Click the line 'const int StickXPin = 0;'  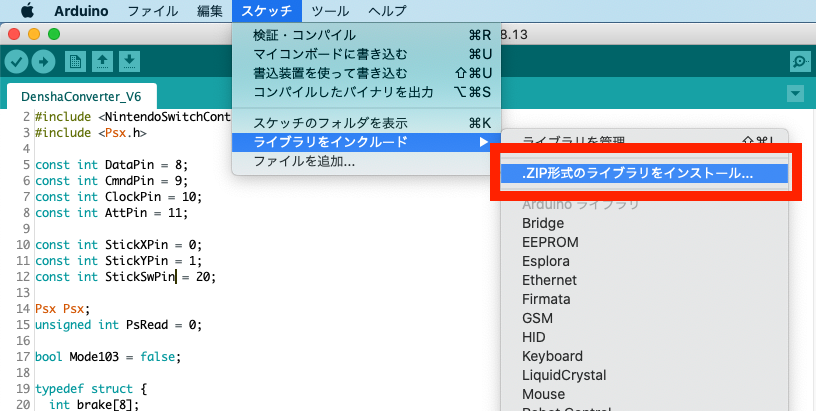point(118,245)
